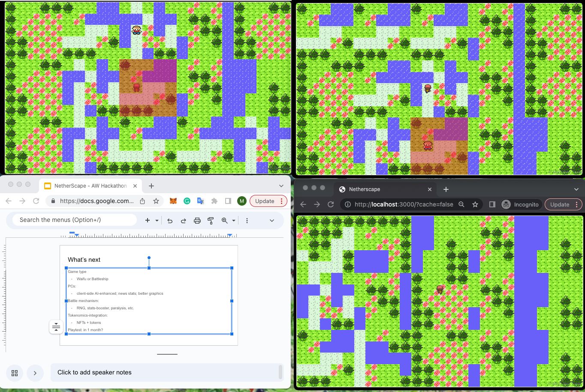Viewport: 585px width, 392px height.
Task: Collapse the Slides menus with the chevron
Action: (272, 220)
